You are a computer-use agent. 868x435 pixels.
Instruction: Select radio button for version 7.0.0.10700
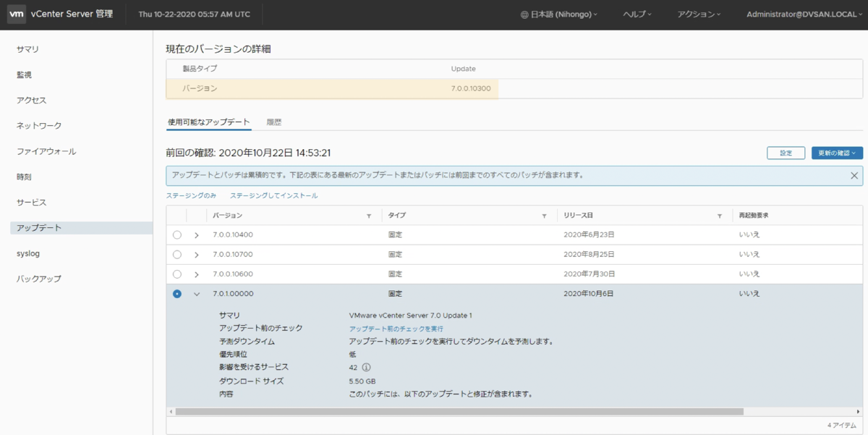177,254
